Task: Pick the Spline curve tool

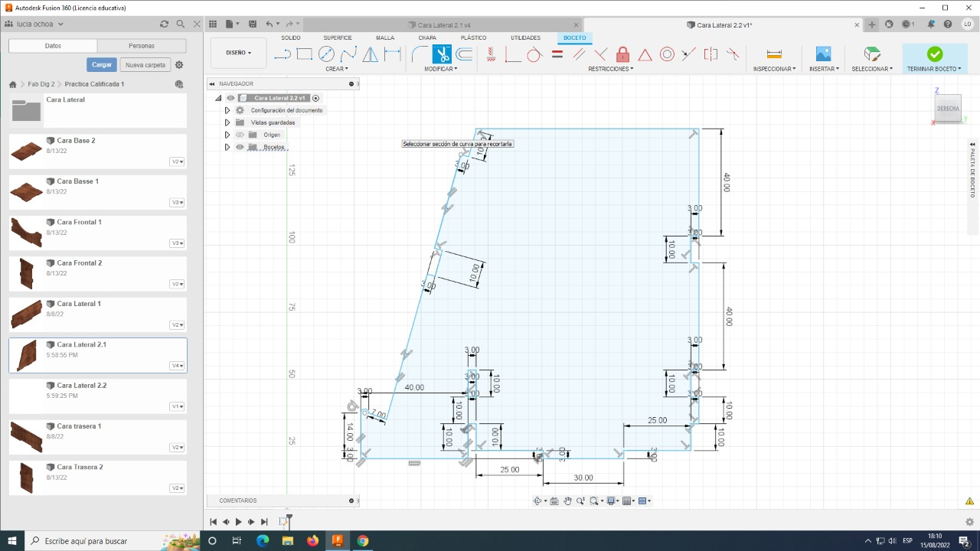Action: click(349, 54)
